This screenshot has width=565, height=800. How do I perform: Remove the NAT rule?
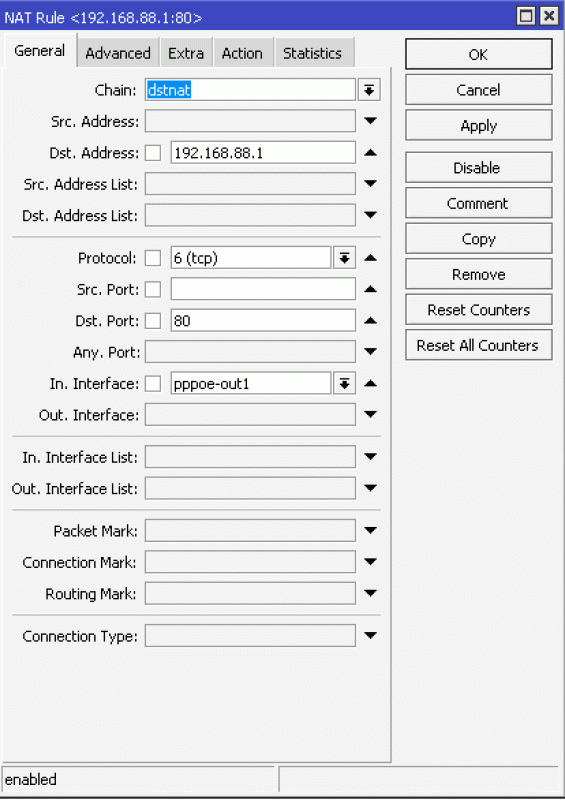pyautogui.click(x=478, y=274)
